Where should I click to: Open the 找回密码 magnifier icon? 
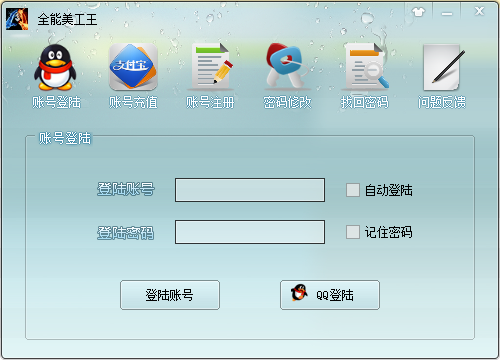pos(365,67)
